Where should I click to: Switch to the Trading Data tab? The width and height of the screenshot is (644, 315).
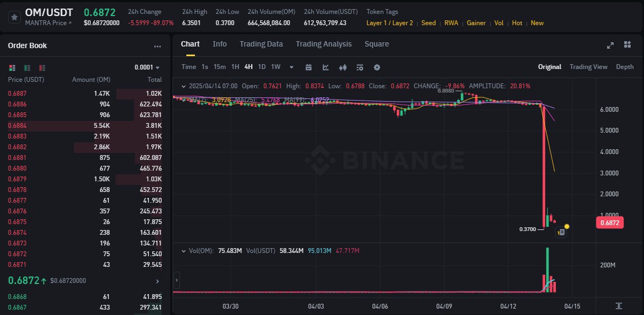click(261, 44)
